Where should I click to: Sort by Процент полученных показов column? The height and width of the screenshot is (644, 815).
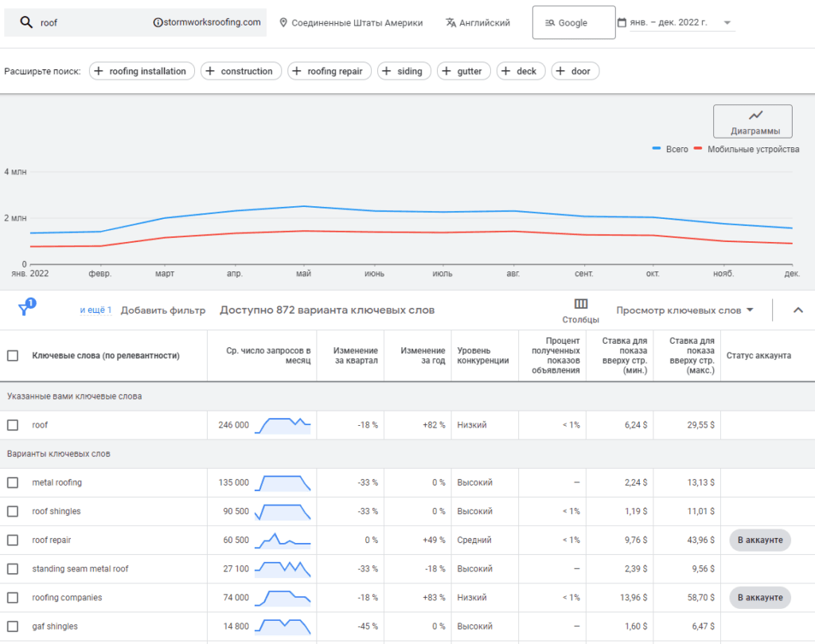tap(555, 356)
